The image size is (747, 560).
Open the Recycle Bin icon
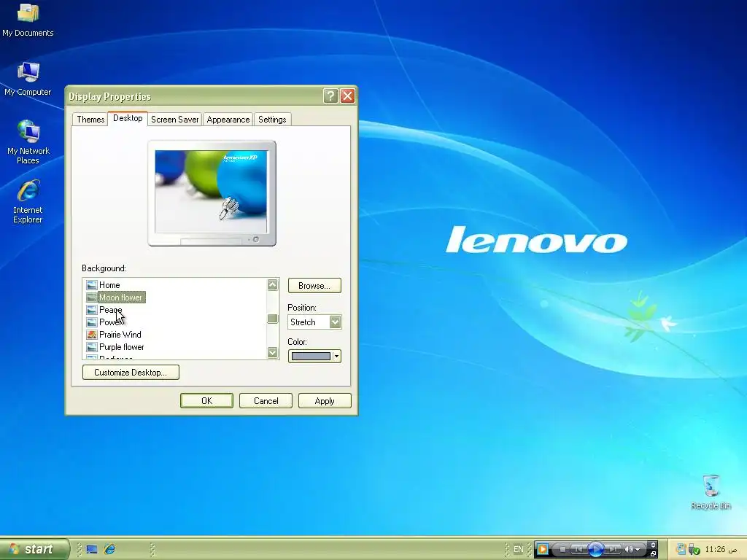[711, 492]
